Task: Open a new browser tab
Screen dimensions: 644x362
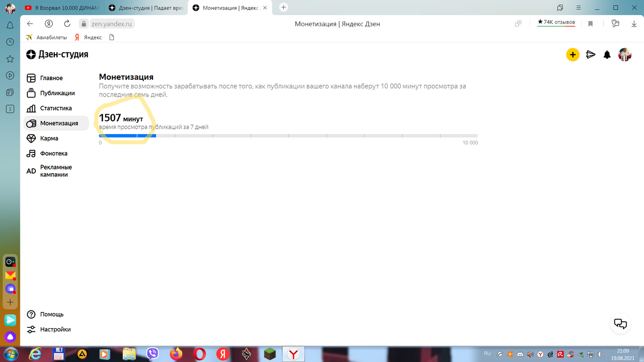Action: click(284, 8)
